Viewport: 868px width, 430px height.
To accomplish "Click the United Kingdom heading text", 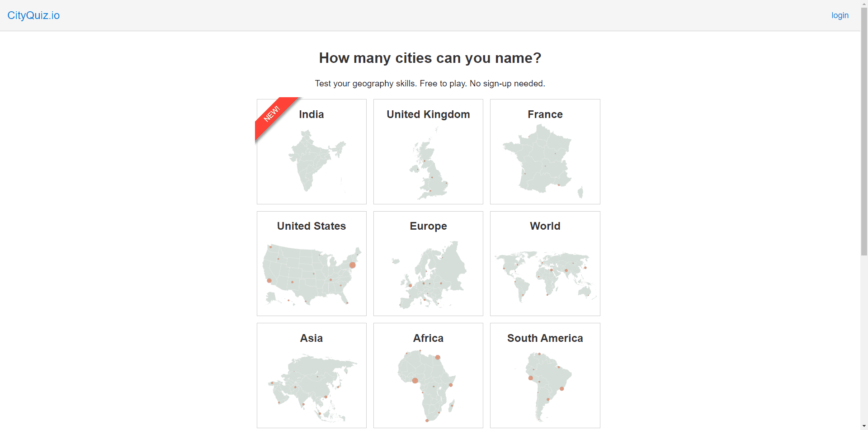I will point(428,114).
